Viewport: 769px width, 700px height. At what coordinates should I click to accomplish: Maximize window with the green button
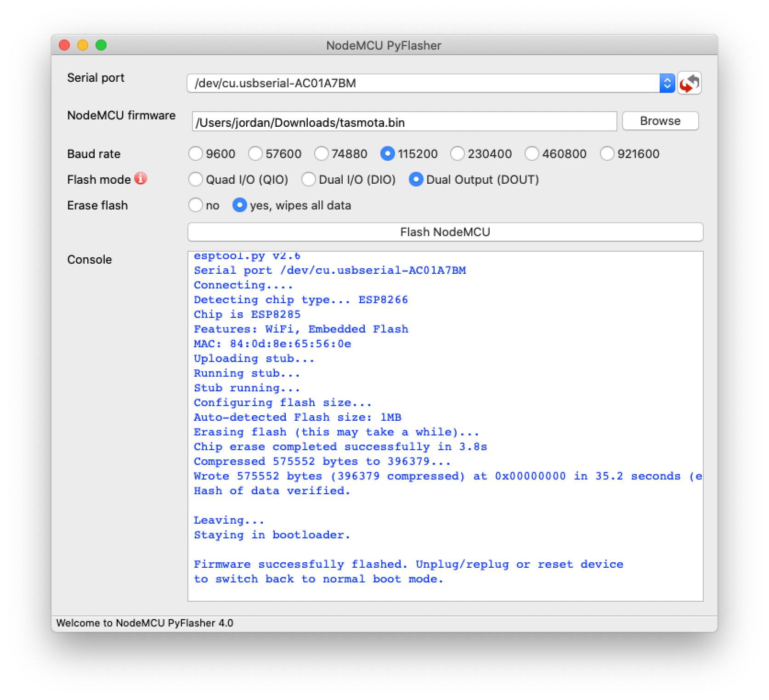click(101, 45)
